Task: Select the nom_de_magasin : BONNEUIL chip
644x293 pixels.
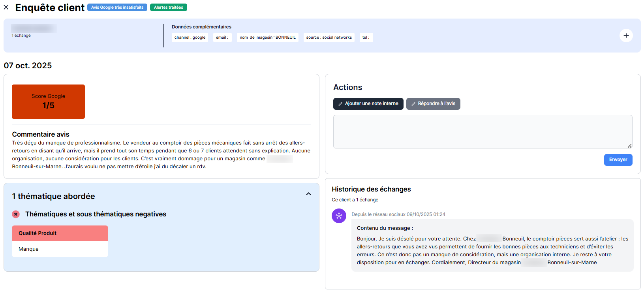Action: pos(267,38)
